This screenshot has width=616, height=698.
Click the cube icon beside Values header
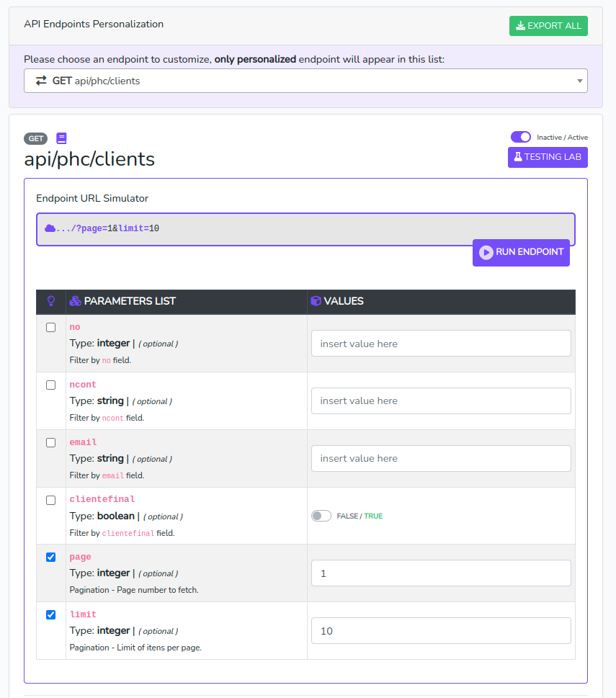coord(316,301)
